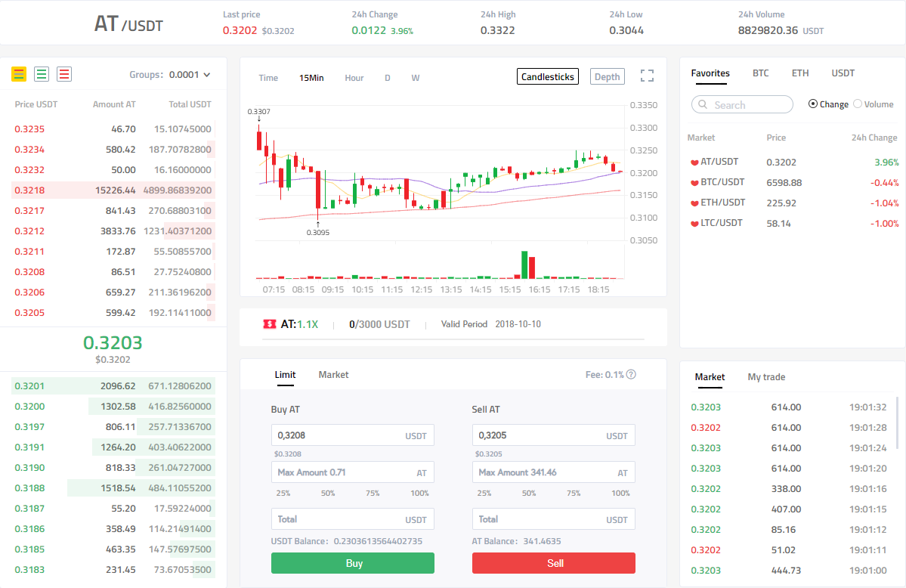Open the ETH market tab
906x588 pixels.
800,73
